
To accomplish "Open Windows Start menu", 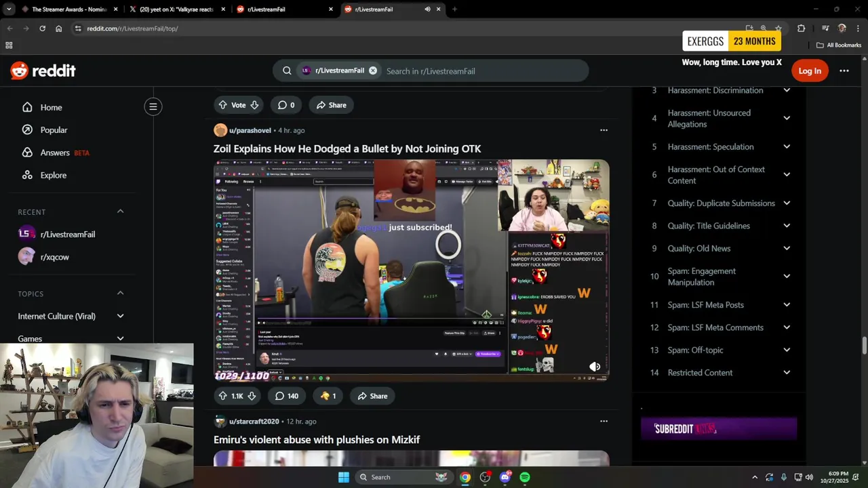I will click(x=344, y=477).
